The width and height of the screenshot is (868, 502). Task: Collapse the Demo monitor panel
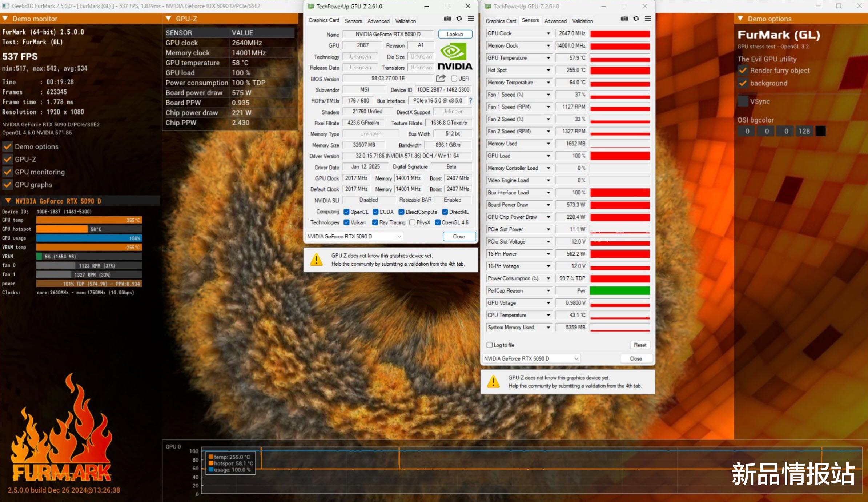5,19
